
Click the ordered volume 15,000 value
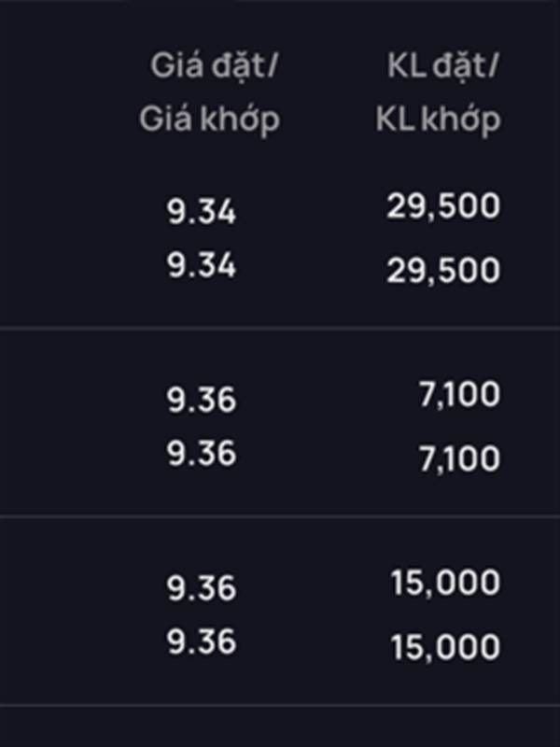pos(445,583)
